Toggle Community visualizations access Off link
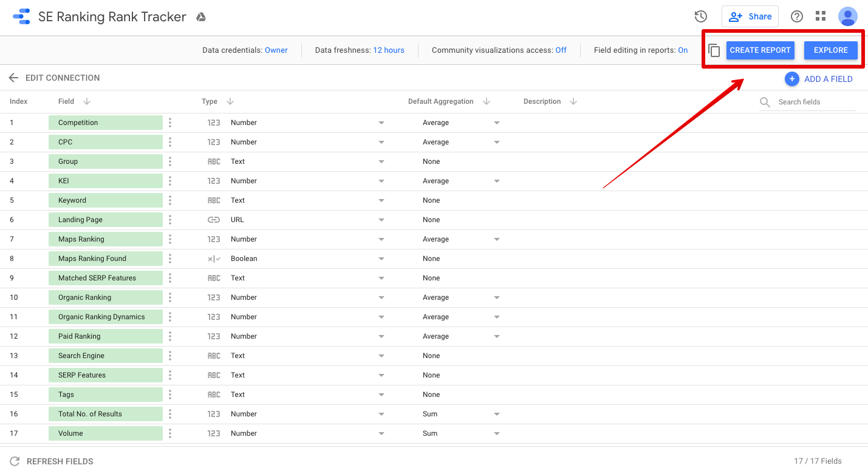 pos(561,50)
